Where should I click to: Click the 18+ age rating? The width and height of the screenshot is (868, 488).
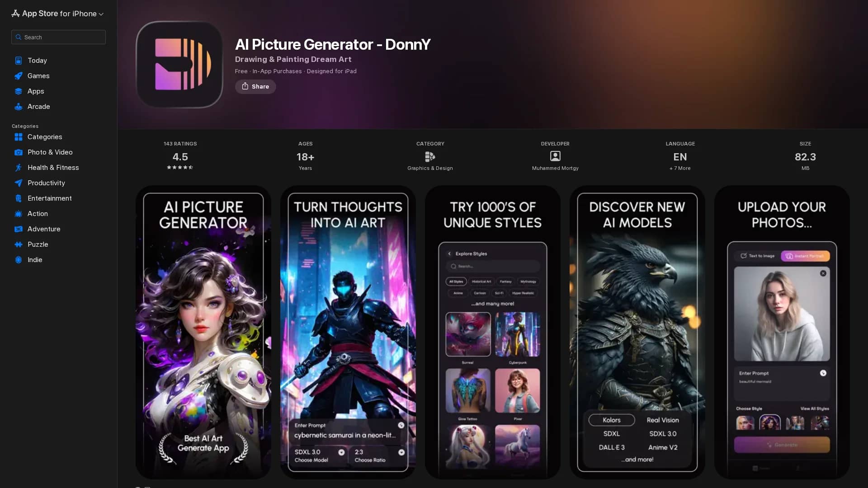coord(305,157)
